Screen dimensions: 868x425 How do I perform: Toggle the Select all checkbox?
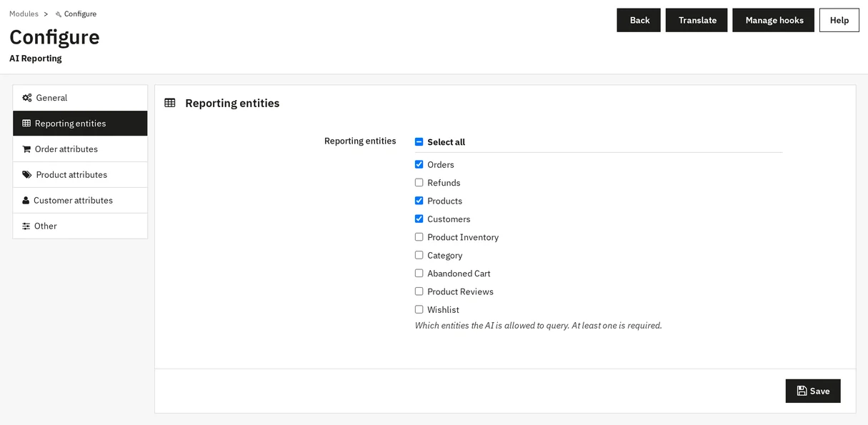(x=419, y=142)
